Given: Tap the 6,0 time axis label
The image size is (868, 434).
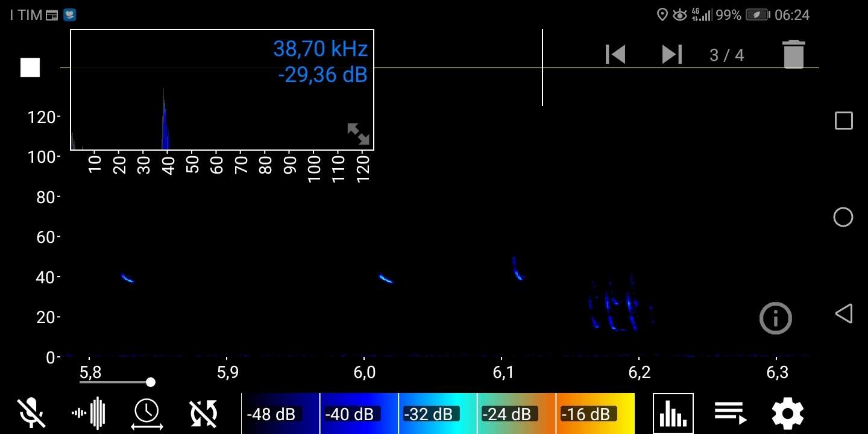Looking at the screenshot, I should (x=365, y=373).
